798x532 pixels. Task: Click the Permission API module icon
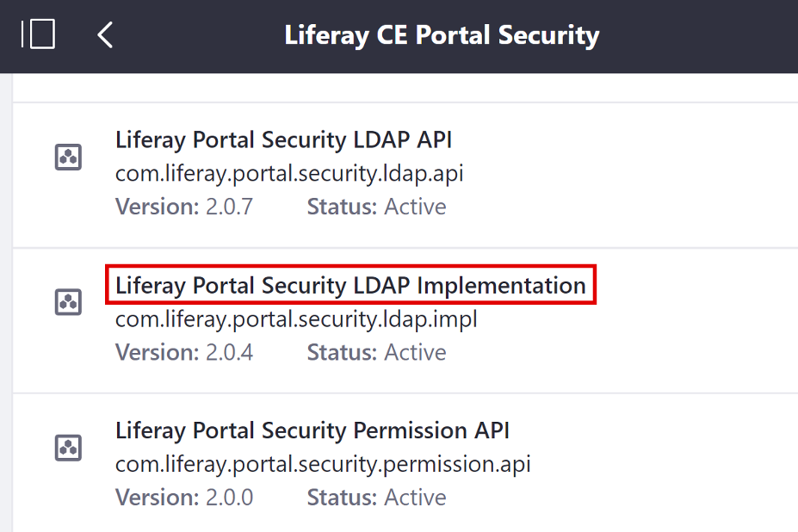(68, 448)
